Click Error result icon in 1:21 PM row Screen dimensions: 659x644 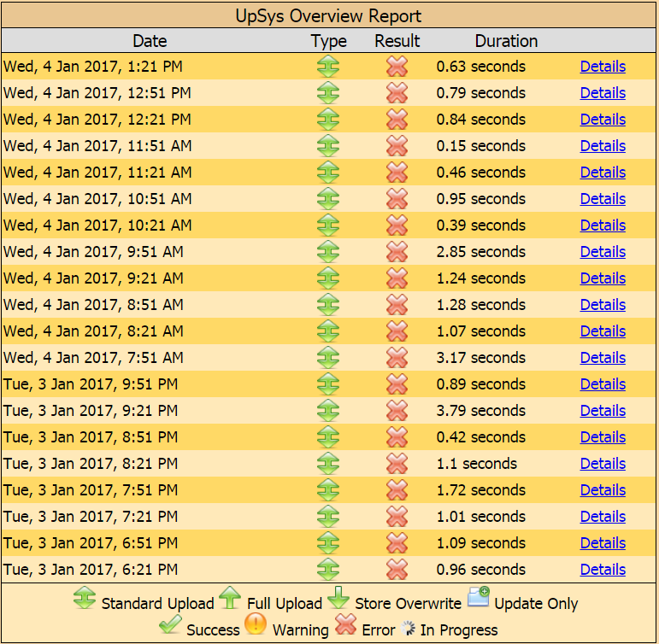point(397,67)
